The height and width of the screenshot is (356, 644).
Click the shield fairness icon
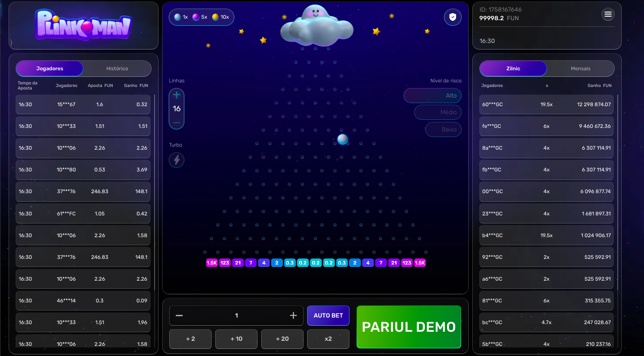(x=453, y=17)
